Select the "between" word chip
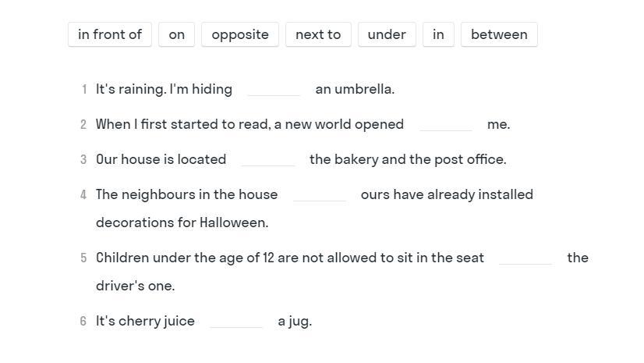 pyautogui.click(x=499, y=34)
